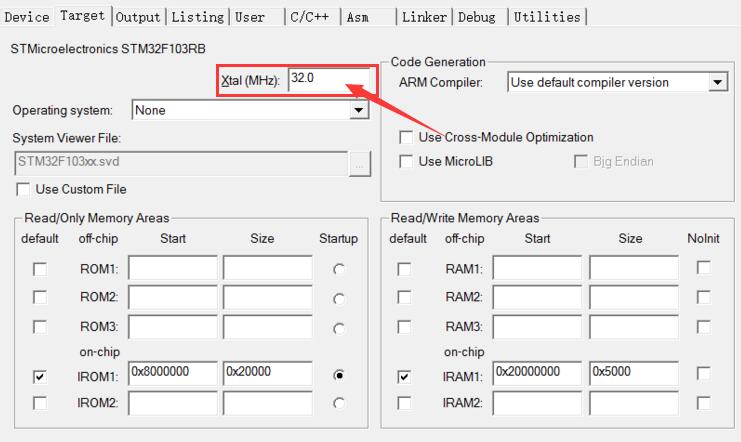Toggle the RAM3 NoInit checkbox
Image resolution: width=741 pixels, height=442 pixels.
point(704,327)
